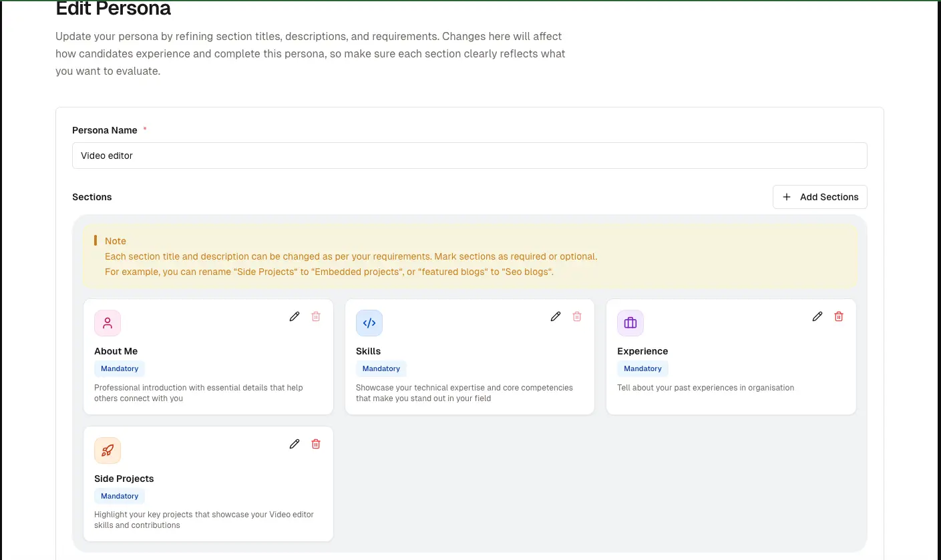Click the Side Projects rocket icon
Screen dimensions: 941x560
click(108, 451)
